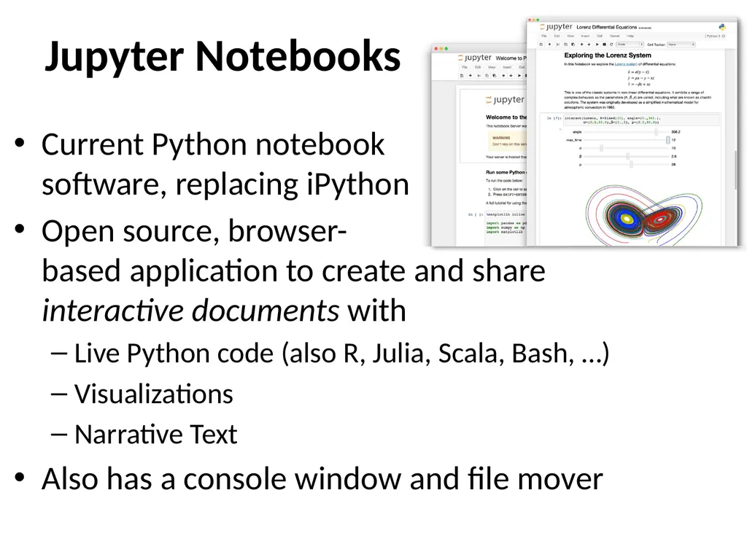Click copy cell icon in Lorenz notebook
The width and height of the screenshot is (747, 560).
(565, 44)
